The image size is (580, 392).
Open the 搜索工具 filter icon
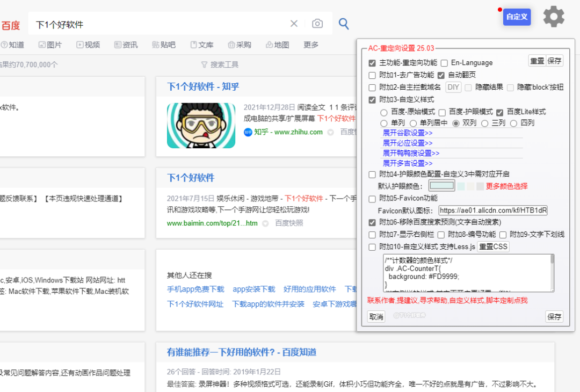point(204,64)
